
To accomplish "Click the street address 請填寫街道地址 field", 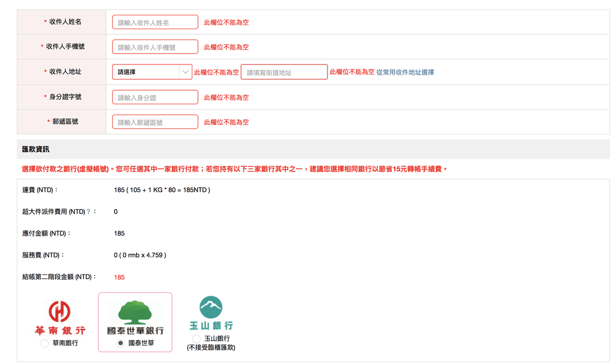I will tap(284, 73).
